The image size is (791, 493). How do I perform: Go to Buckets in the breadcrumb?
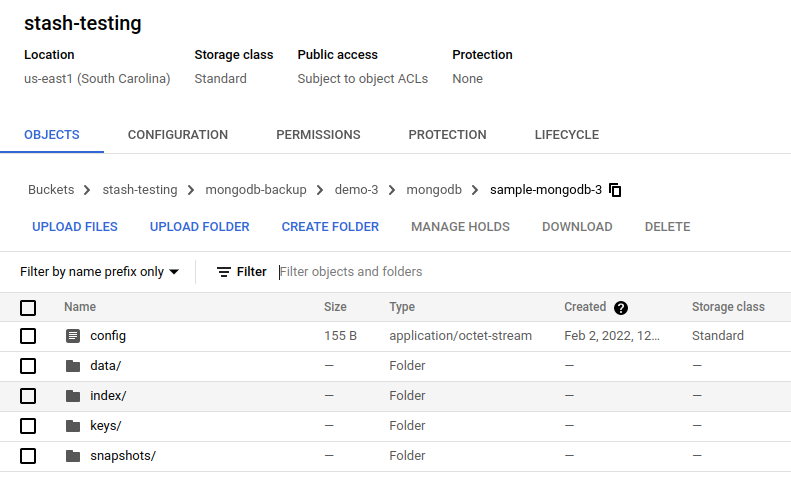51,190
